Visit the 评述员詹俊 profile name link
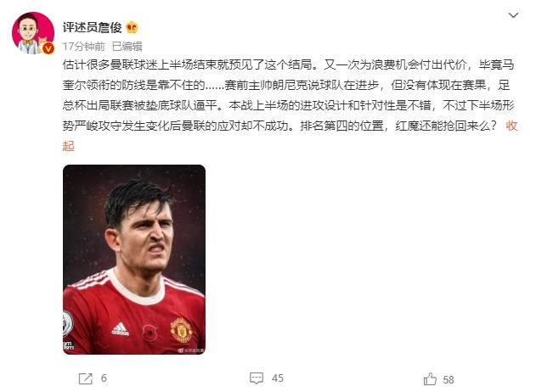 pos(93,27)
